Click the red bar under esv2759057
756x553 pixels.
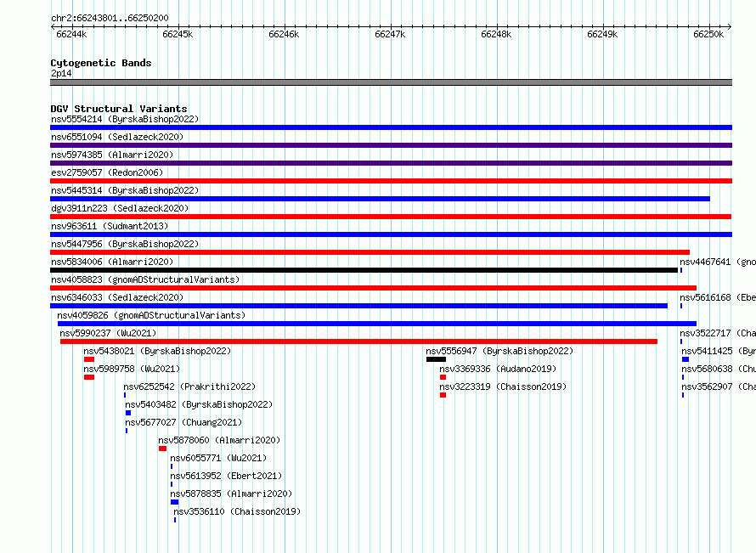coord(391,181)
